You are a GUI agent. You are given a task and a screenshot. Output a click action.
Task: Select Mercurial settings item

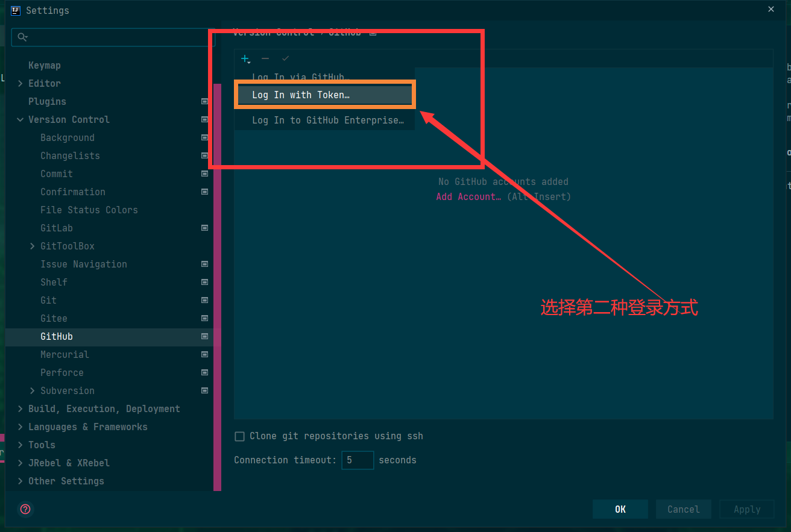click(65, 354)
